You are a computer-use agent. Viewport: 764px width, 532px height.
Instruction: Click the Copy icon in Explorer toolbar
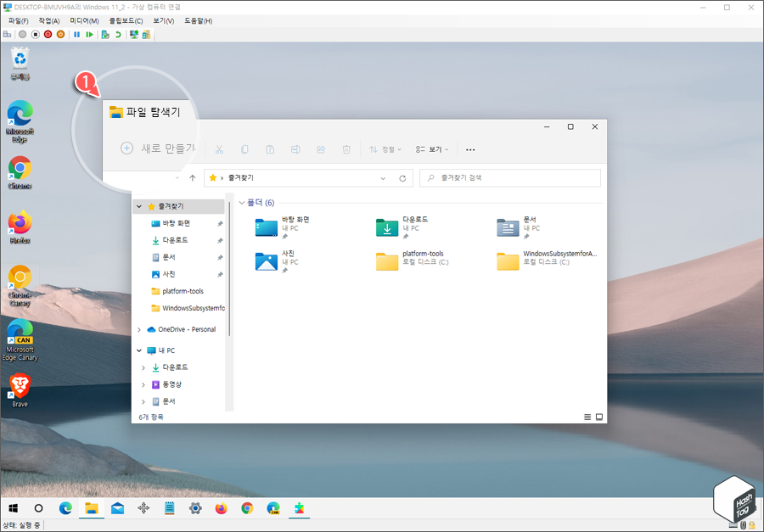[244, 149]
